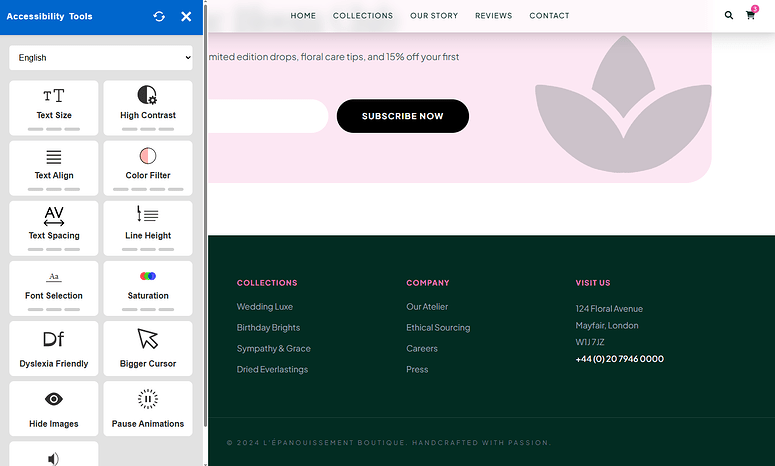Open the shopping cart icon
Viewport: 775px width, 466px height.
(x=750, y=16)
